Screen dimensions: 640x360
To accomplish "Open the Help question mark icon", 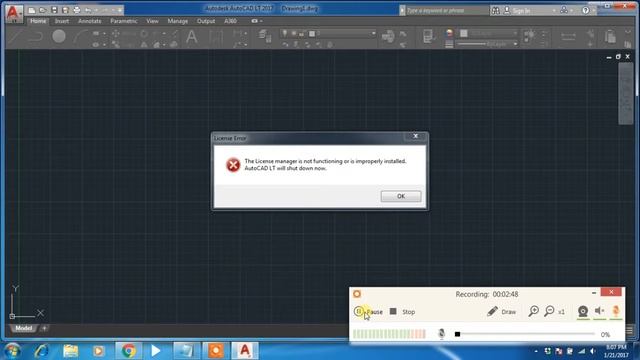I will pyautogui.click(x=586, y=10).
